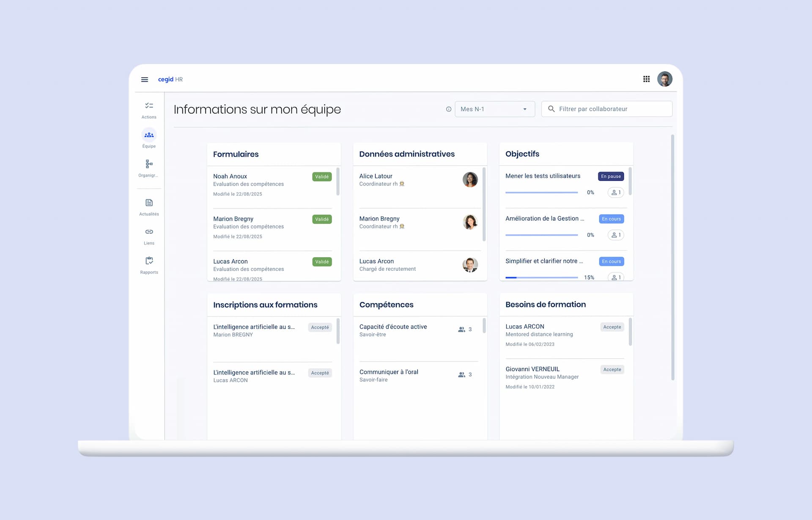This screenshot has width=812, height=520.
Task: Open the Rapports icon in the sidebar
Action: click(148, 261)
